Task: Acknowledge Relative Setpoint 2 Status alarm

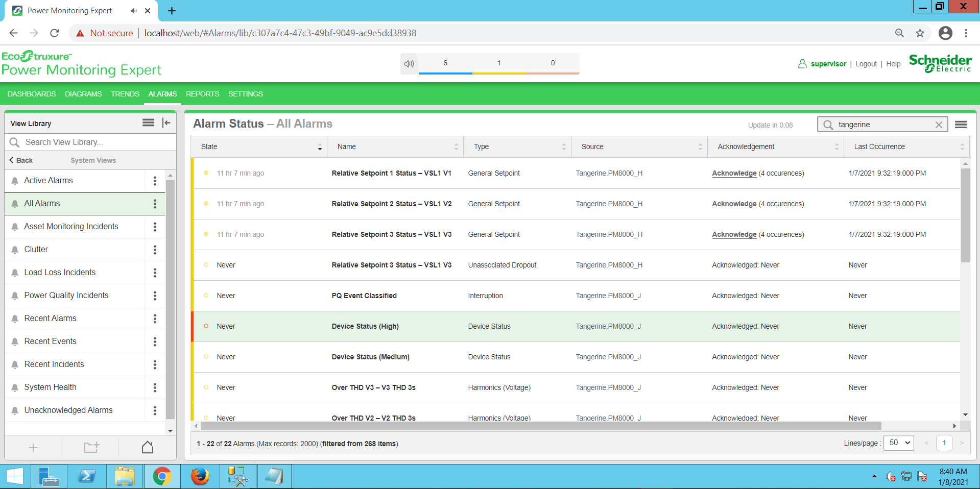Action: [734, 204]
